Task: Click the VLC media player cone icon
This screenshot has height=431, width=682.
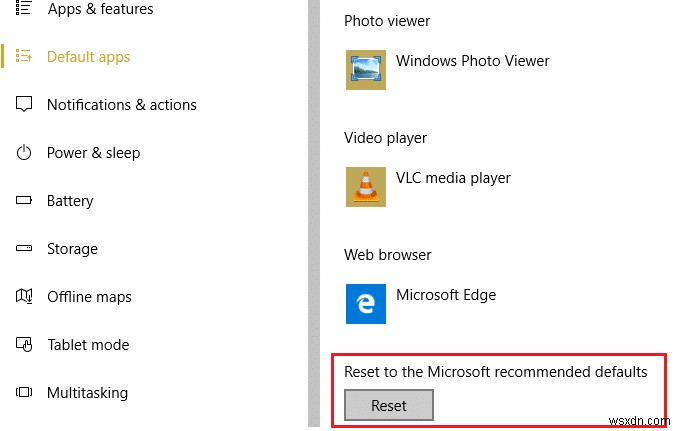Action: 365,186
